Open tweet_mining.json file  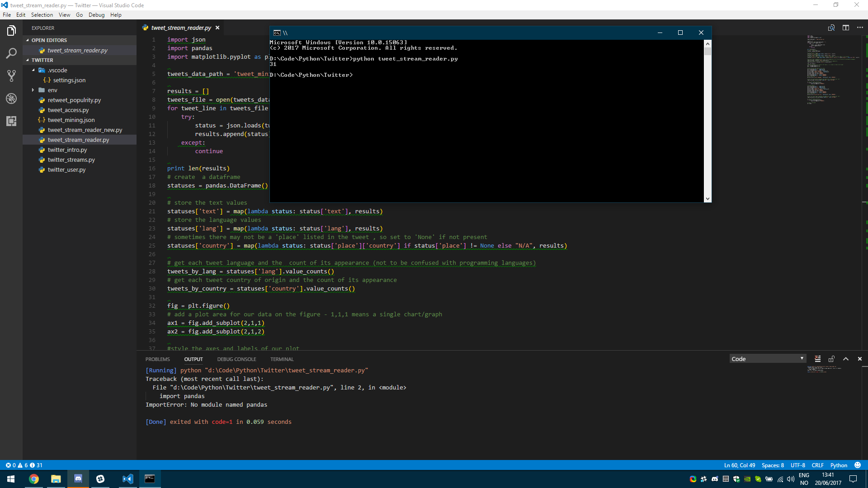coord(80,120)
